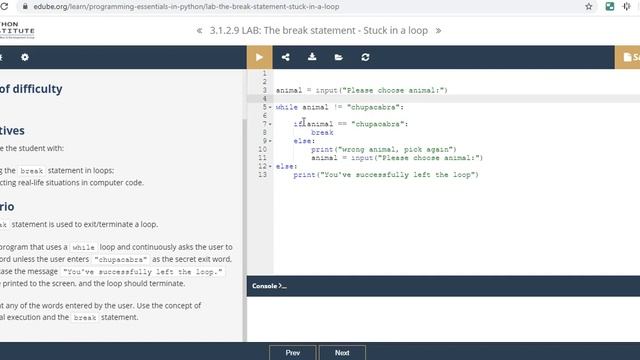Run the code with the play button
The width and height of the screenshot is (640, 360).
tap(259, 57)
